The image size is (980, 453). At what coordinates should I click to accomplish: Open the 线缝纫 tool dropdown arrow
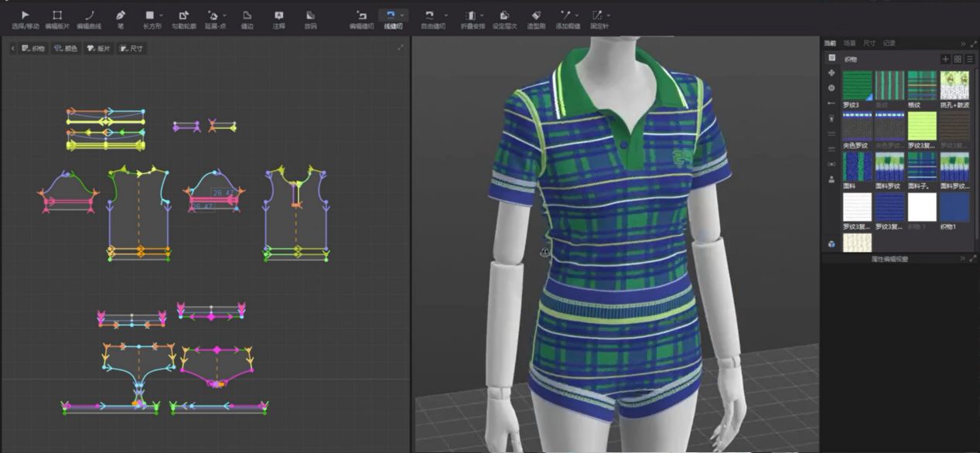click(x=402, y=15)
